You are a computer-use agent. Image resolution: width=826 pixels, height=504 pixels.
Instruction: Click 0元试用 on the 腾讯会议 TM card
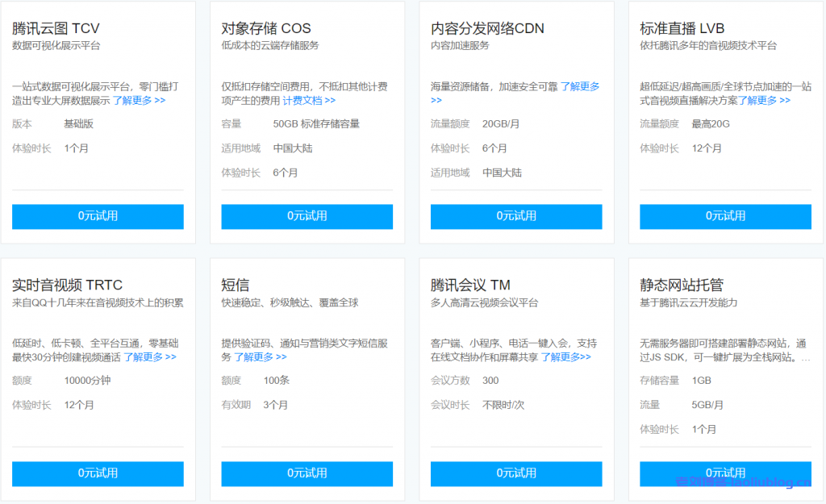pyautogui.click(x=515, y=473)
